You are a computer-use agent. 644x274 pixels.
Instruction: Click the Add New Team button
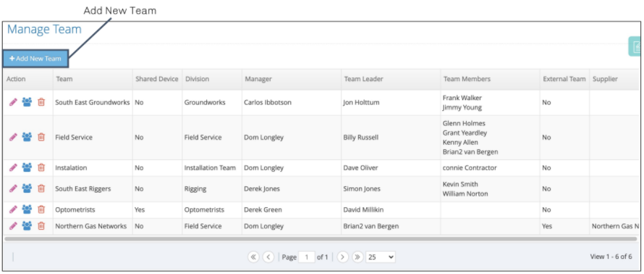click(x=35, y=59)
